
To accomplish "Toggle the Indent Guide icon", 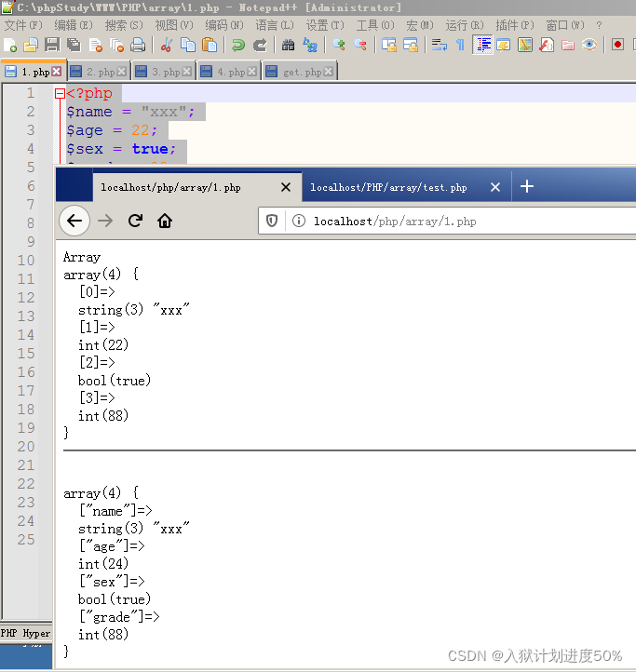I will (x=482, y=45).
